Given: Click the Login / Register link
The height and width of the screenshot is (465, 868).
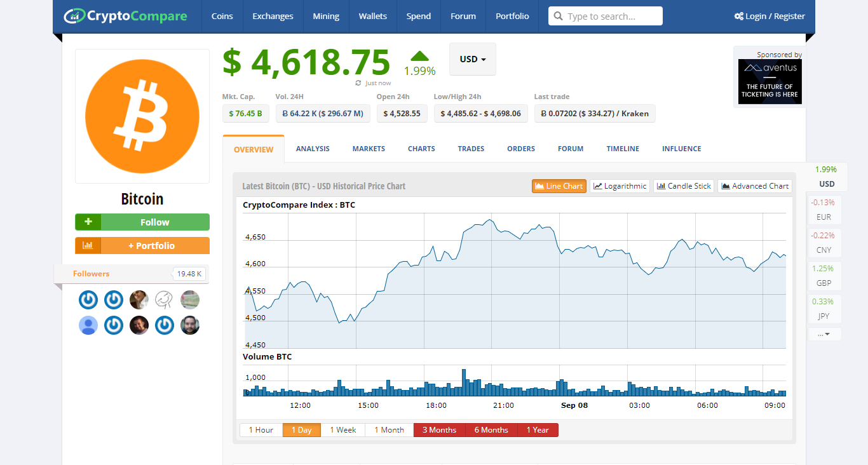Looking at the screenshot, I should point(770,17).
